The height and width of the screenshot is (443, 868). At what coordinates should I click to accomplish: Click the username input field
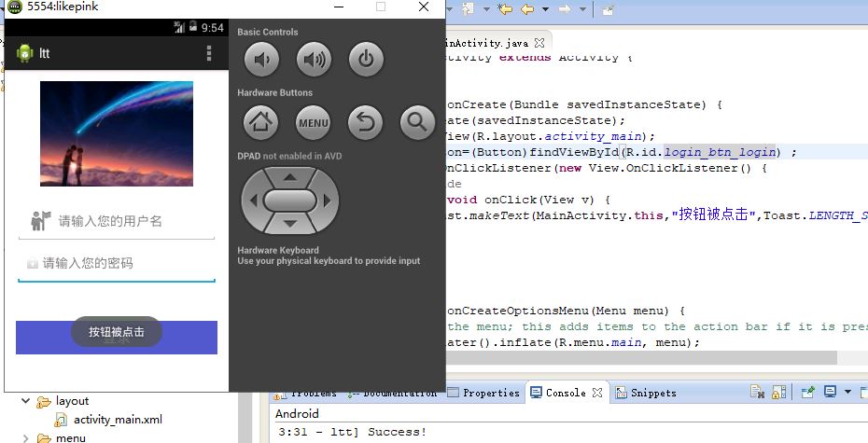click(x=117, y=222)
